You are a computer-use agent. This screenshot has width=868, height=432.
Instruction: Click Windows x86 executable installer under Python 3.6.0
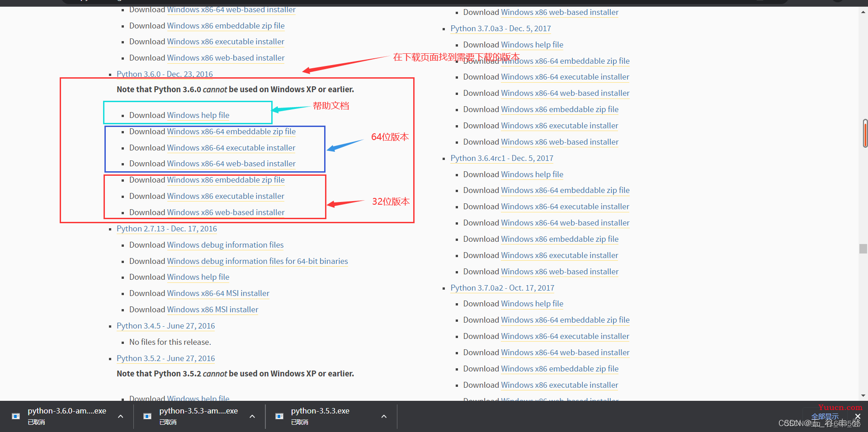[x=226, y=196]
